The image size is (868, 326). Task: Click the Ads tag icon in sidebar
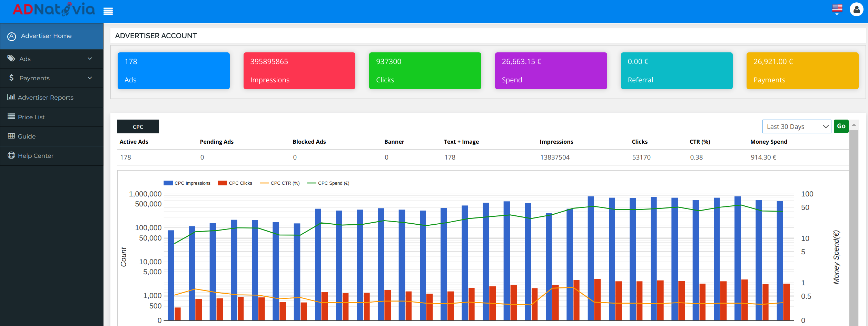pos(11,59)
